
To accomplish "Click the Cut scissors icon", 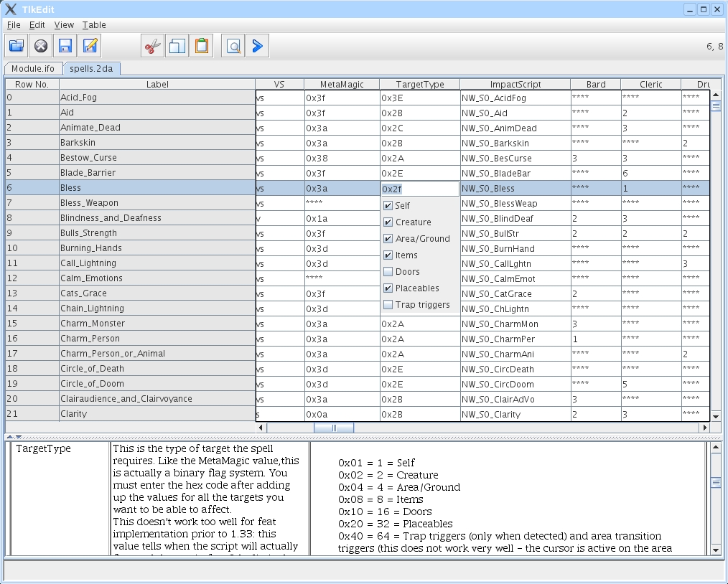I will coord(151,46).
